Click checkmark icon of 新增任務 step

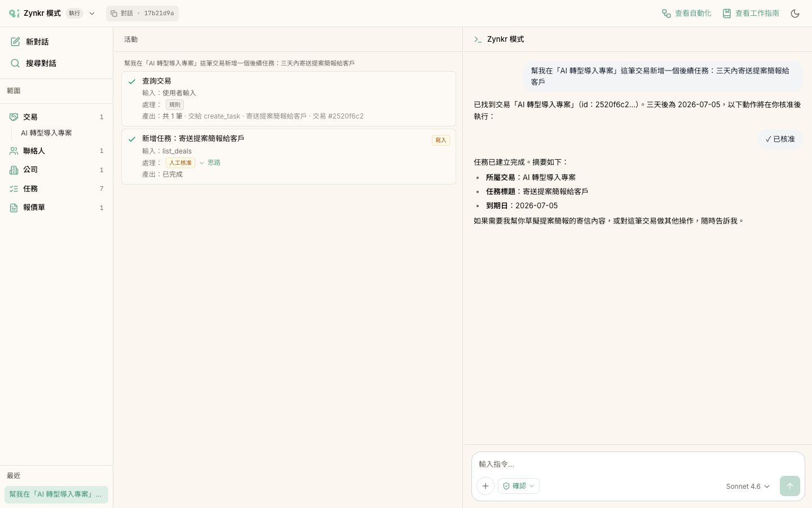click(x=132, y=139)
